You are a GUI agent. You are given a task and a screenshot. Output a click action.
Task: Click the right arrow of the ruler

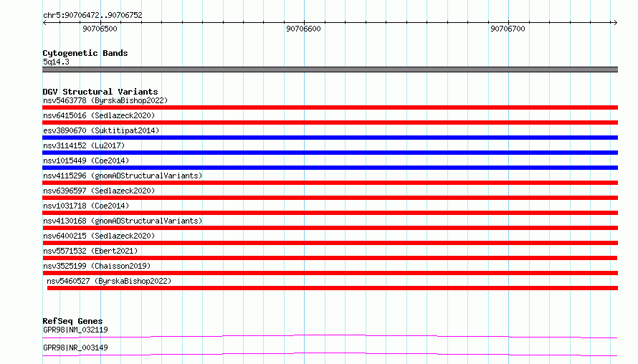coord(615,23)
